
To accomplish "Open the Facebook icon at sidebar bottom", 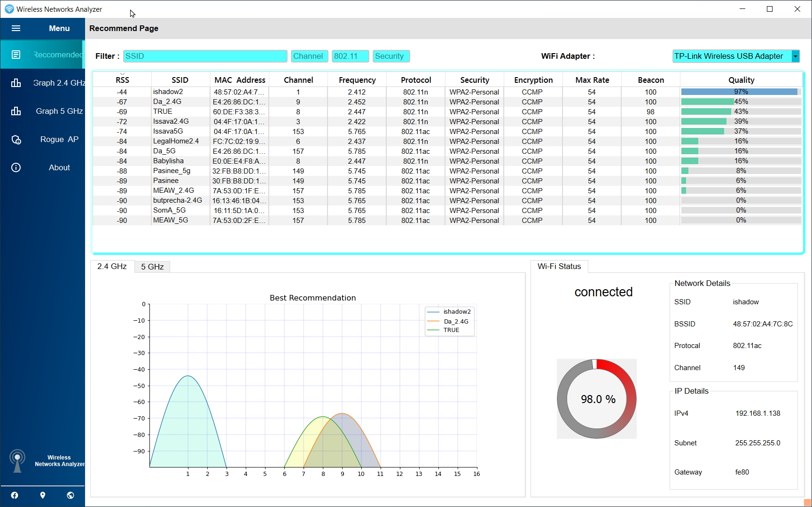I will pos(15,495).
